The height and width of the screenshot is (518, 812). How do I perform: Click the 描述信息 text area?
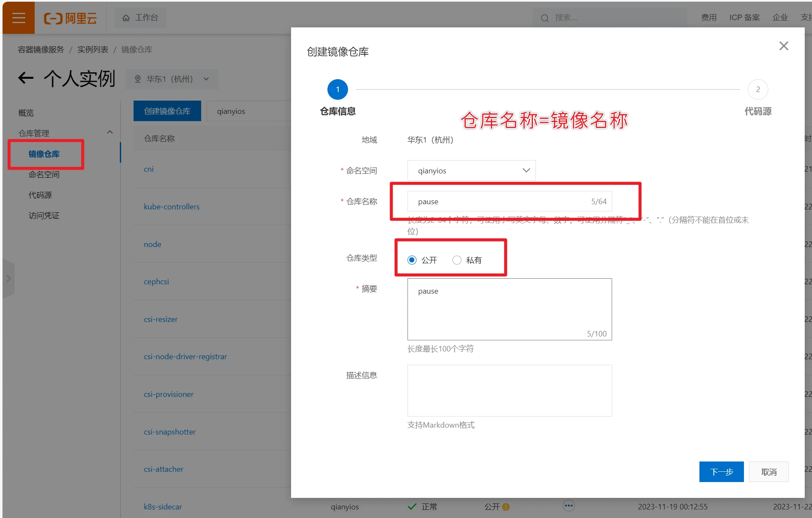point(509,390)
